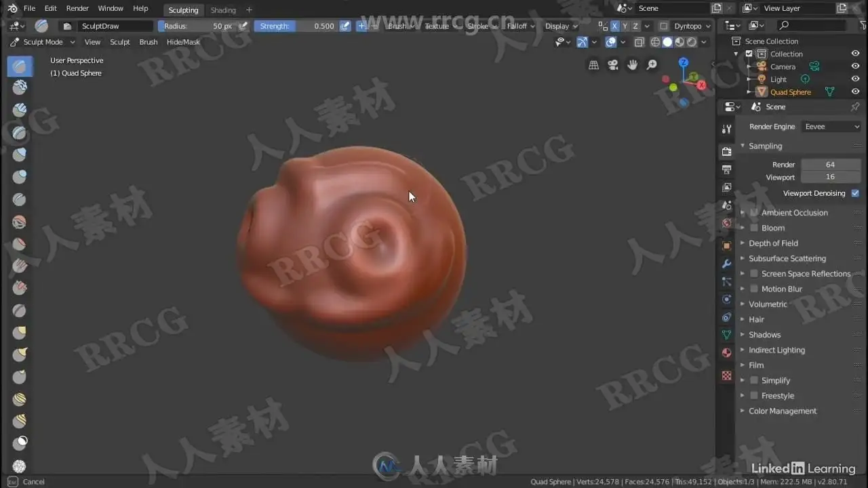The height and width of the screenshot is (488, 868).
Task: Open the Modifiers properties tab
Action: 727,264
